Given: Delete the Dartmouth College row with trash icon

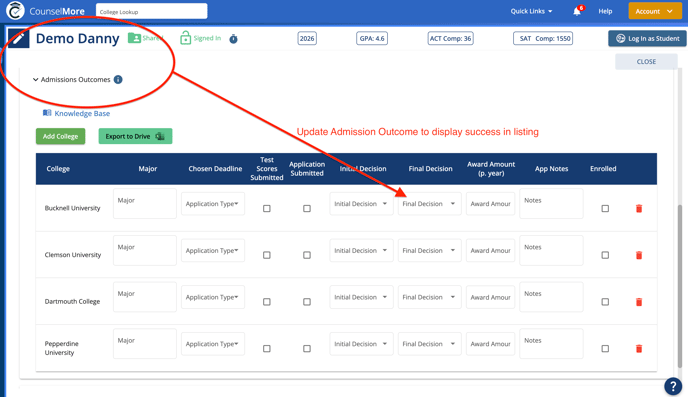Looking at the screenshot, I should point(639,302).
